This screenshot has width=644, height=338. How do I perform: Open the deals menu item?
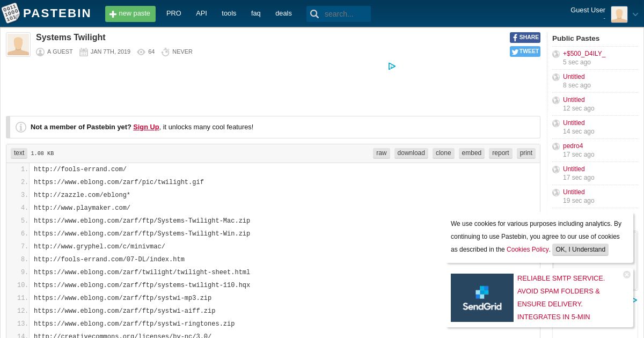point(283,13)
